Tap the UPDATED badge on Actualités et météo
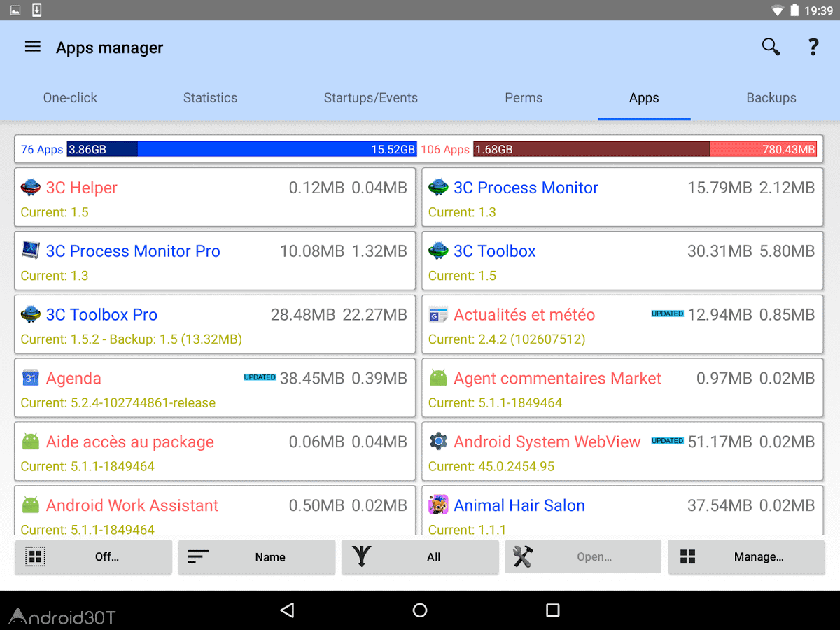 click(x=668, y=314)
